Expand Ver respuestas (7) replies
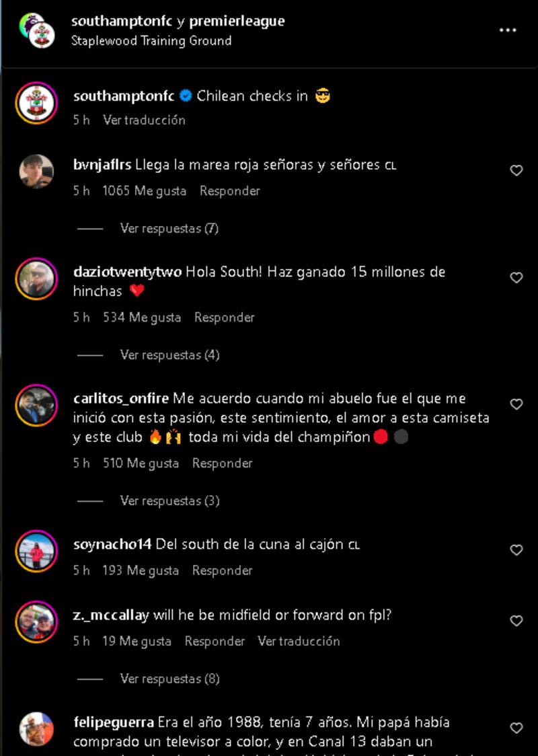 [x=169, y=228]
